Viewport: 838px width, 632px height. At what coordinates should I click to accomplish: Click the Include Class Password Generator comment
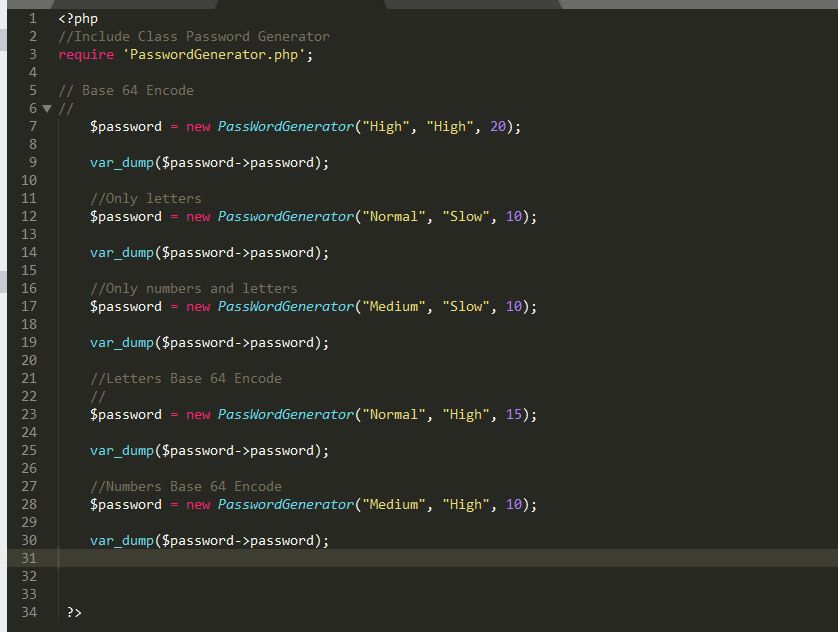point(194,36)
